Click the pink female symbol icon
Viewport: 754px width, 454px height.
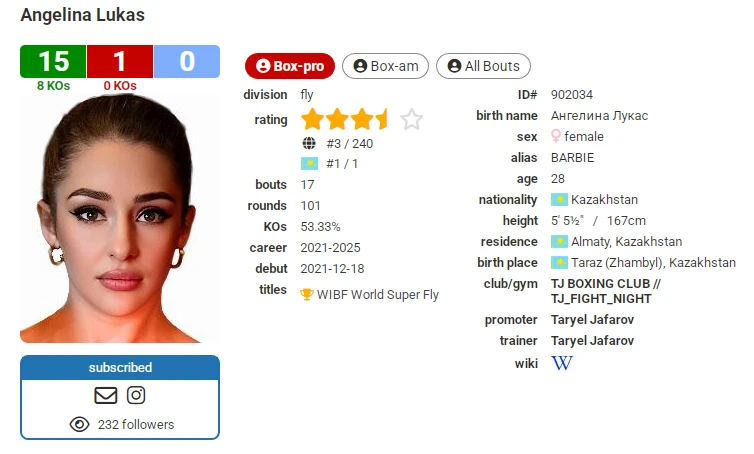point(556,136)
